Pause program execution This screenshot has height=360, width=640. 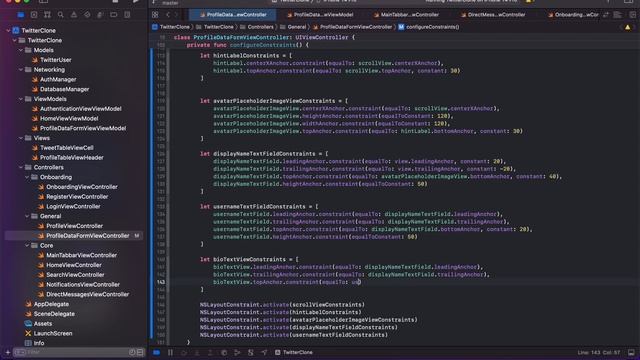tap(171, 352)
